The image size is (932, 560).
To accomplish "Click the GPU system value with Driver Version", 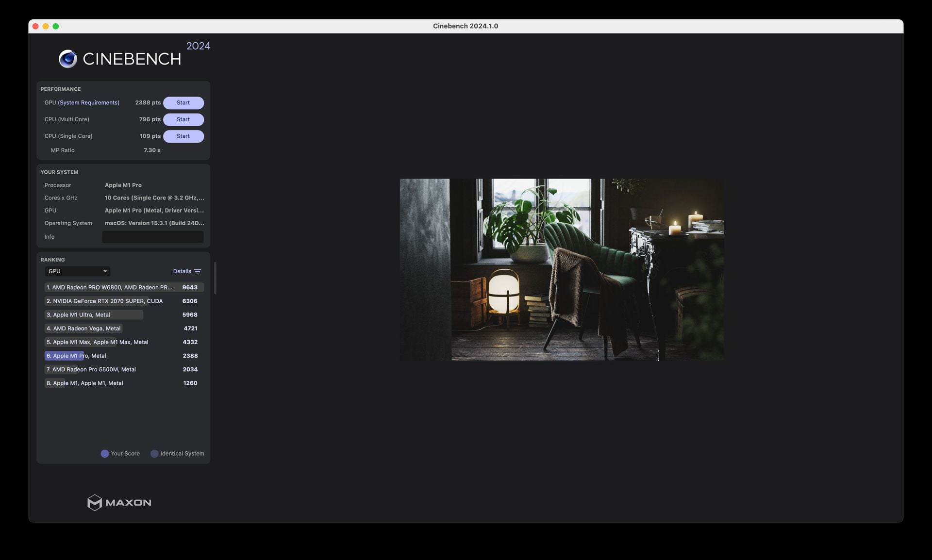I will [154, 211].
